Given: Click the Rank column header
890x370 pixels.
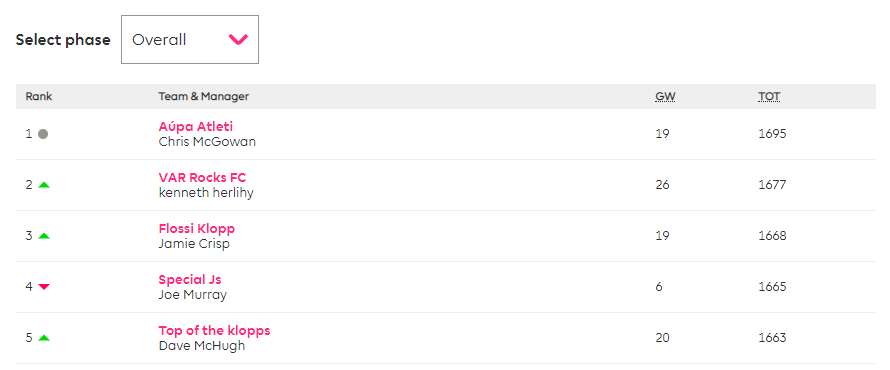Looking at the screenshot, I should point(39,96).
